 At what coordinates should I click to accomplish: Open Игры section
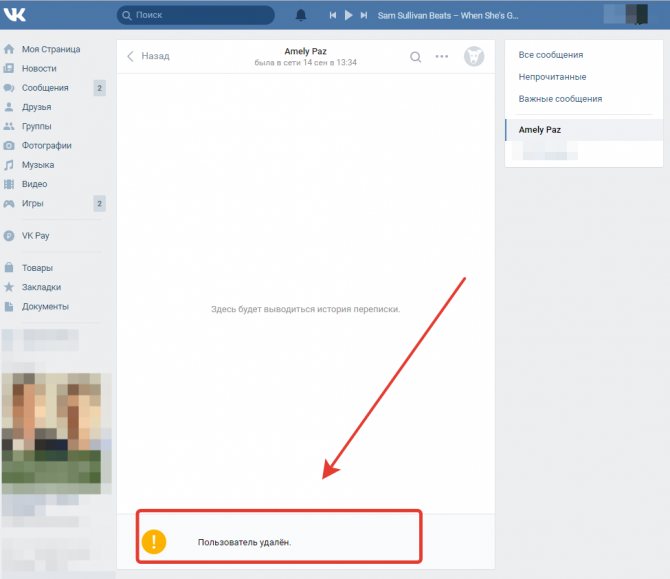32,203
